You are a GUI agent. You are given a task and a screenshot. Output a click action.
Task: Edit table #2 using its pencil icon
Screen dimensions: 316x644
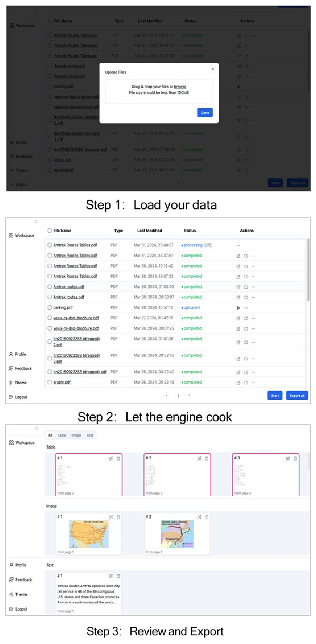coord(199,458)
